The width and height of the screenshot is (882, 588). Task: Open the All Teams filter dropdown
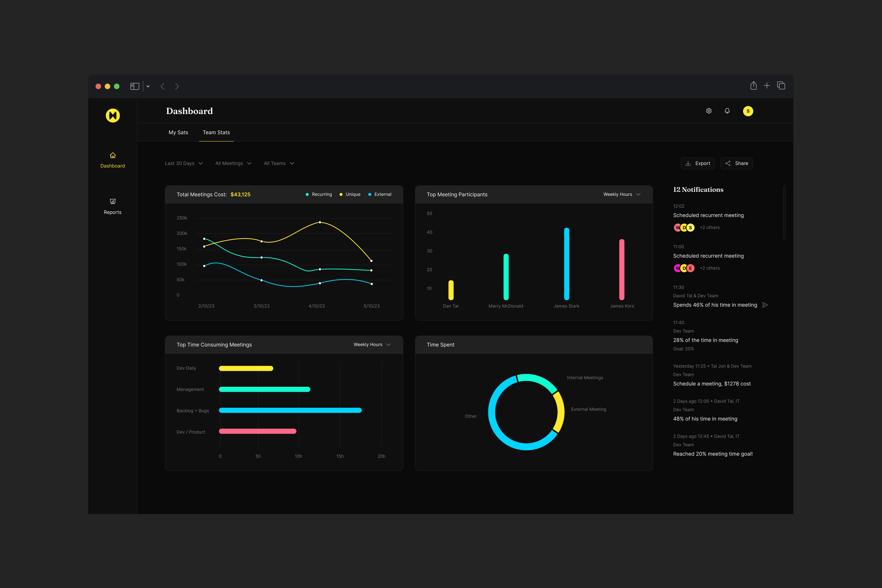coord(279,164)
